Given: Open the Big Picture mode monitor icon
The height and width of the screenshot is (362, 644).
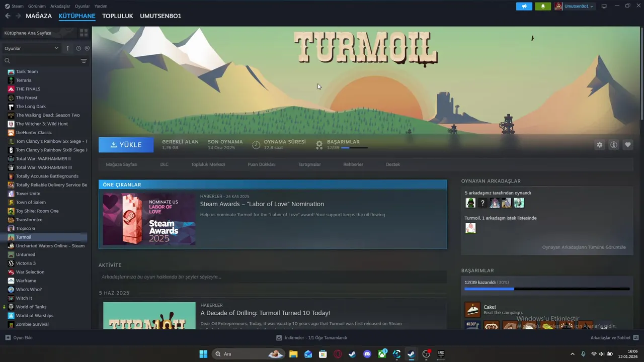Looking at the screenshot, I should point(604,6).
